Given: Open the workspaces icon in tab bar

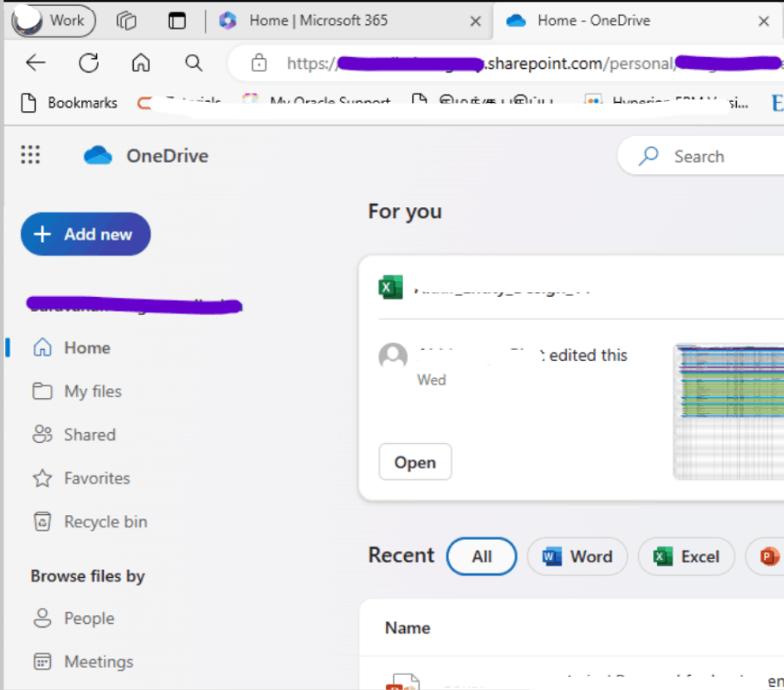Looking at the screenshot, I should [x=126, y=21].
